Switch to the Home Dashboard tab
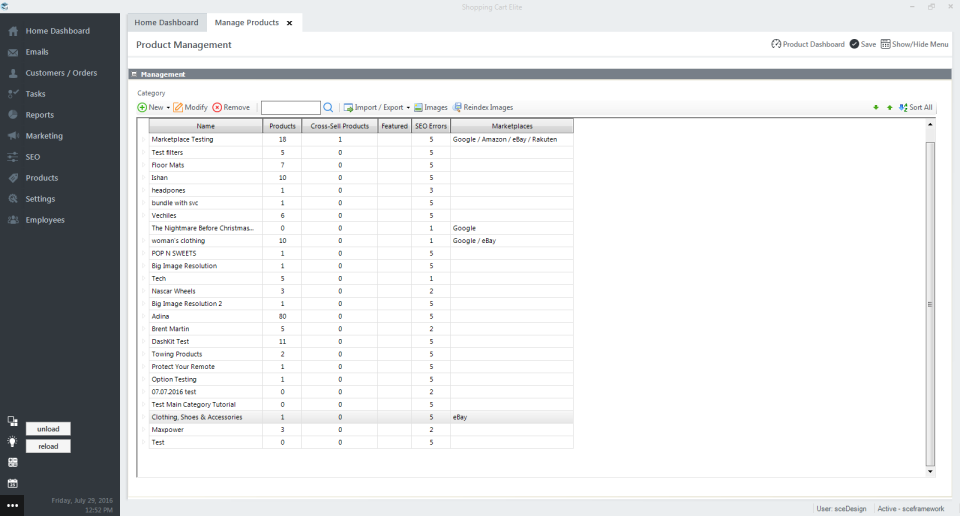The width and height of the screenshot is (960, 516). coord(167,23)
